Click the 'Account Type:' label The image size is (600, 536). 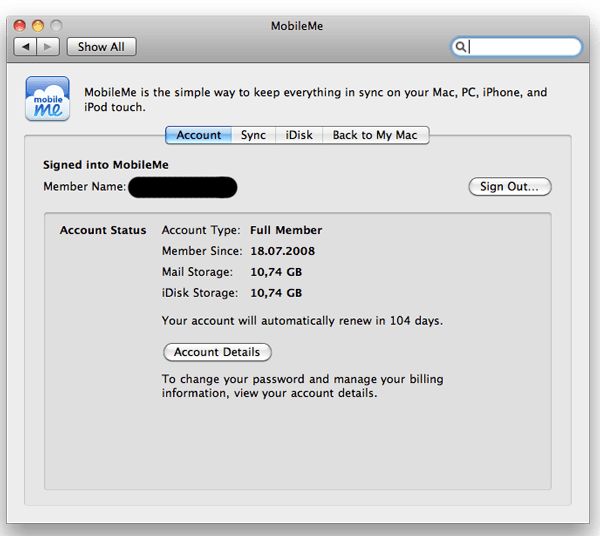click(201, 230)
